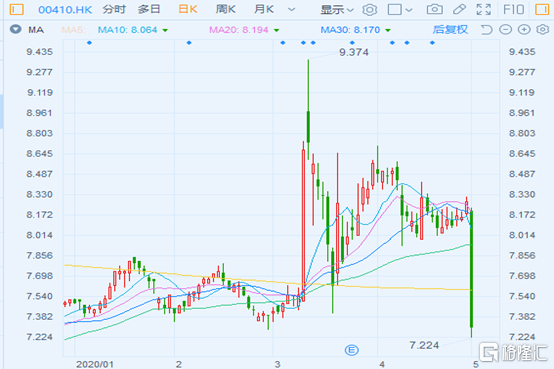Click the 00410.HK stock code

tap(65, 10)
